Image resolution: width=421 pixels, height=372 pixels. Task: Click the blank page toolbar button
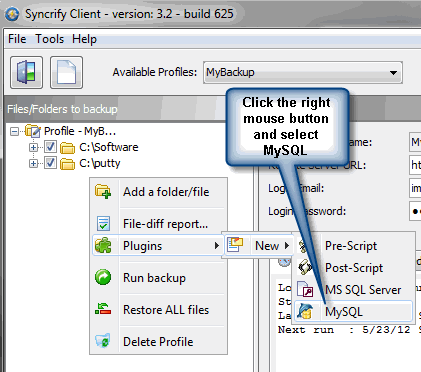66,72
